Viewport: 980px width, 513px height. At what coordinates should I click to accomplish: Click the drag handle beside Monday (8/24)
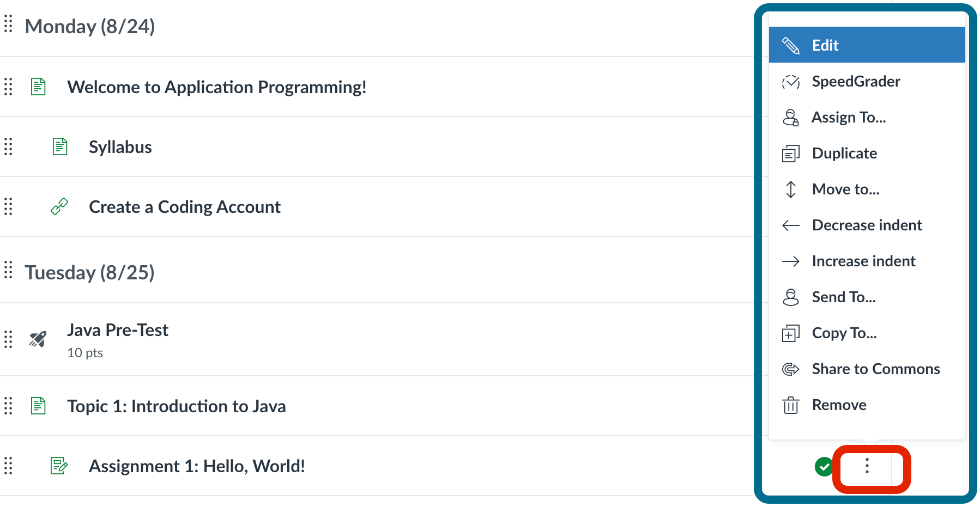click(8, 24)
